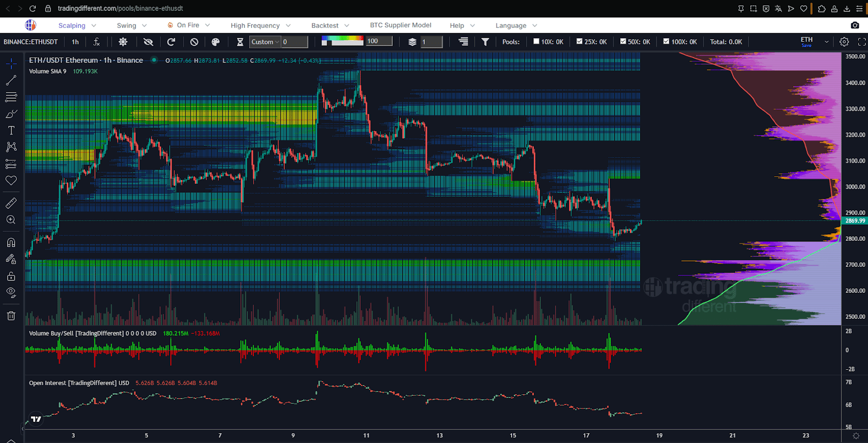Click the intensity field showing 100
The image size is (868, 443).
[x=379, y=41]
